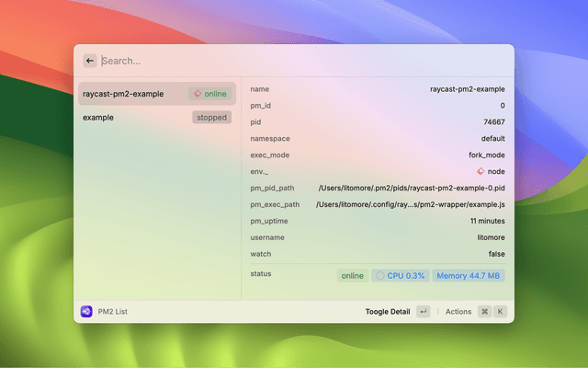Click the CPU 0.3% tag
The height and width of the screenshot is (368, 588).
tap(400, 275)
